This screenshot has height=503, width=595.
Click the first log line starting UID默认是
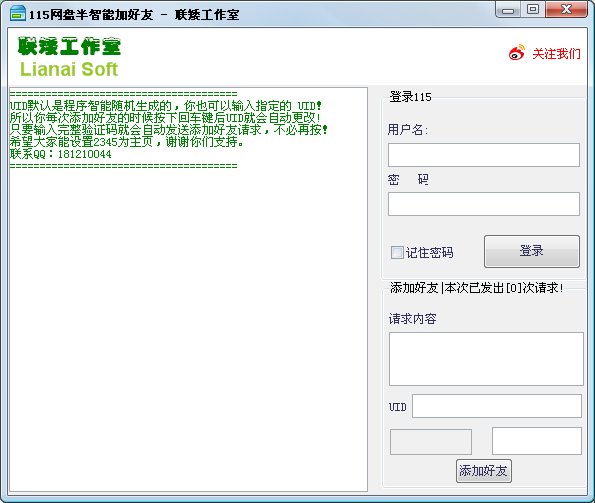pos(166,105)
